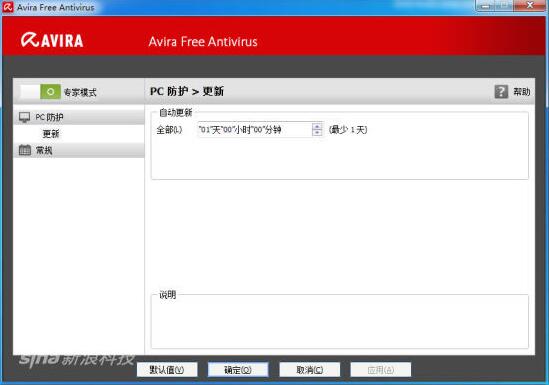The height and width of the screenshot is (385, 549).
Task: Close the Avira Free Antivirus window
Action: tap(530, 5)
